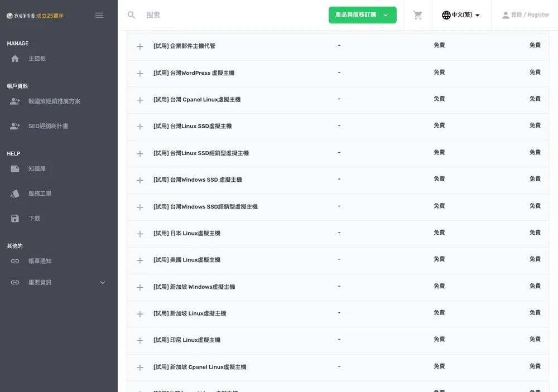Select the [試用] 日本 Linux虛擬主機 product name

pyautogui.click(x=187, y=233)
